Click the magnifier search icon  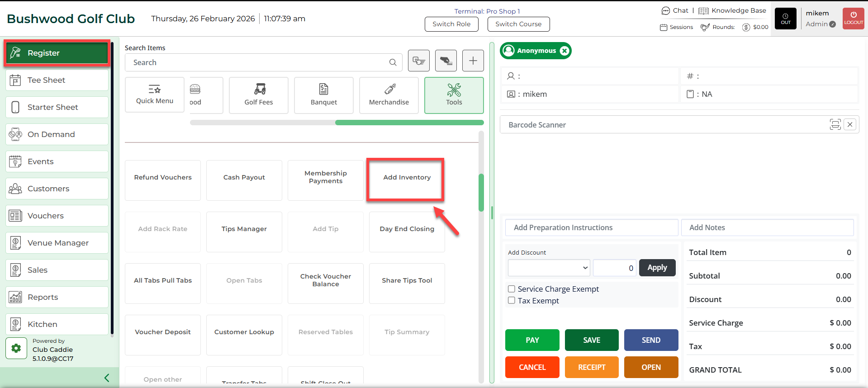tap(393, 62)
